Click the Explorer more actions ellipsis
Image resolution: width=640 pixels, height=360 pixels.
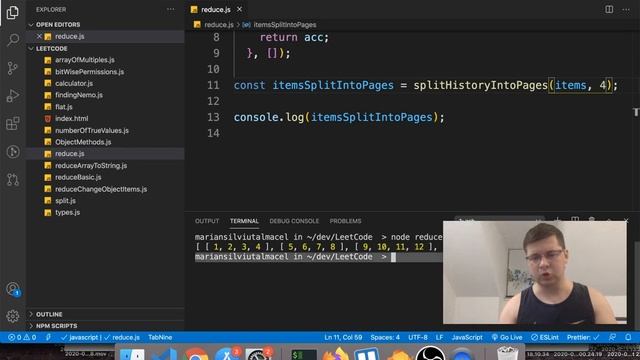pyautogui.click(x=171, y=9)
